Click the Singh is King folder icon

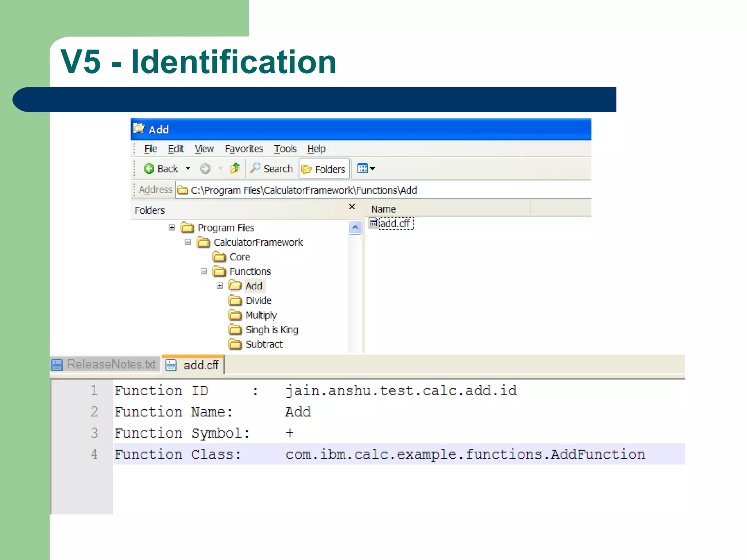pos(235,330)
